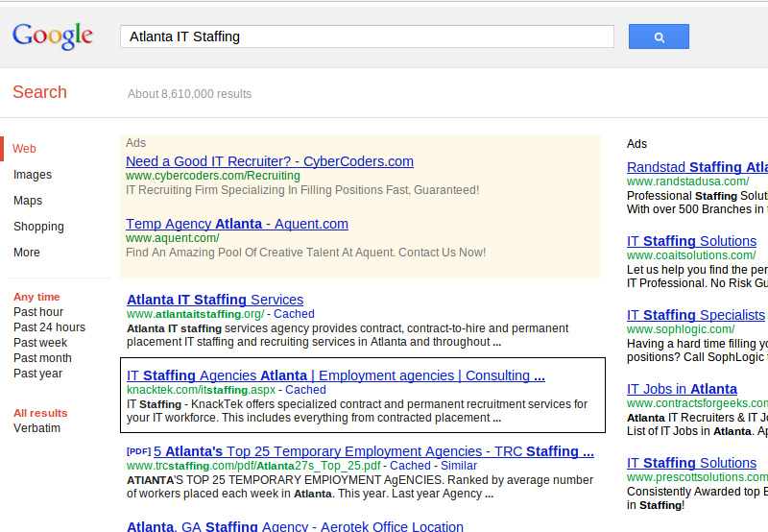This screenshot has height=532, width=768.
Task: Click the knacktek.com/itstaffing.aspx URL text
Action: click(x=202, y=390)
